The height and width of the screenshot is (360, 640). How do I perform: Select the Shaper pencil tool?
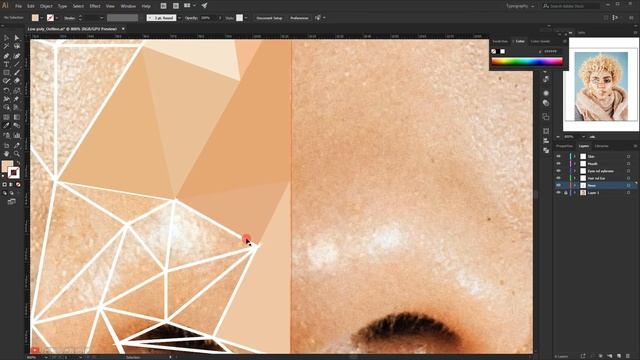click(x=7, y=81)
